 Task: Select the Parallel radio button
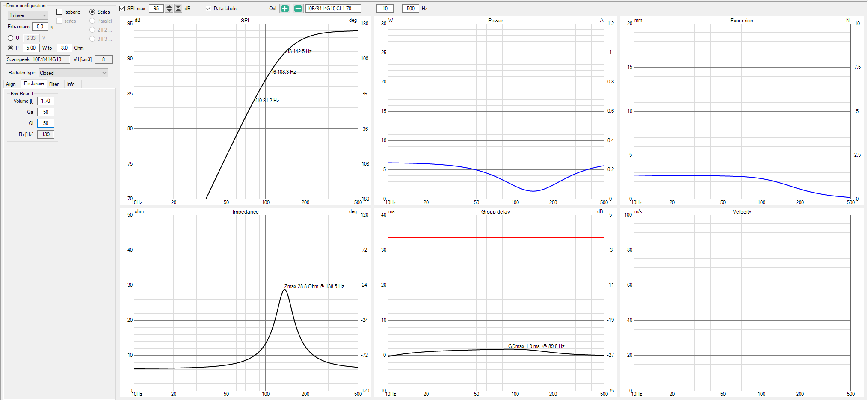click(92, 21)
